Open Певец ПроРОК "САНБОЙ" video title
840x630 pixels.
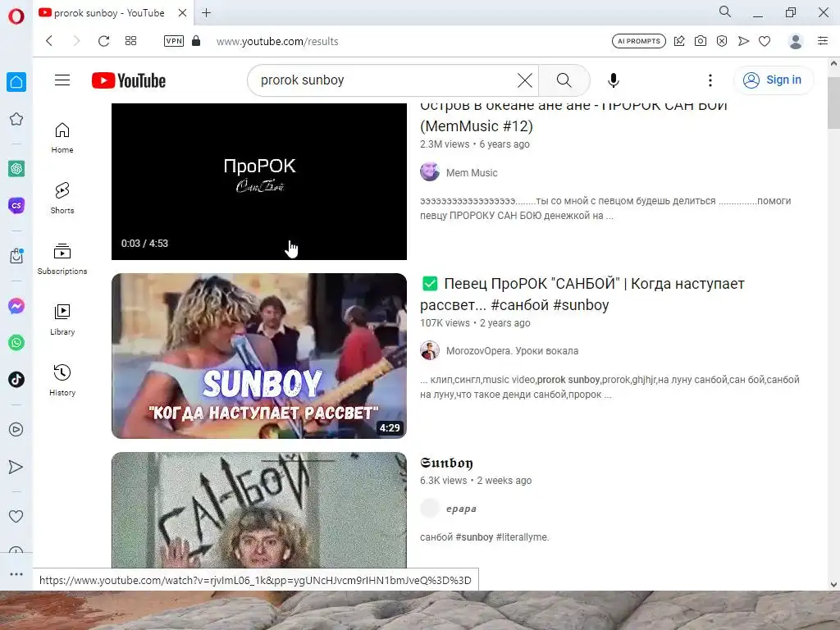coord(582,294)
